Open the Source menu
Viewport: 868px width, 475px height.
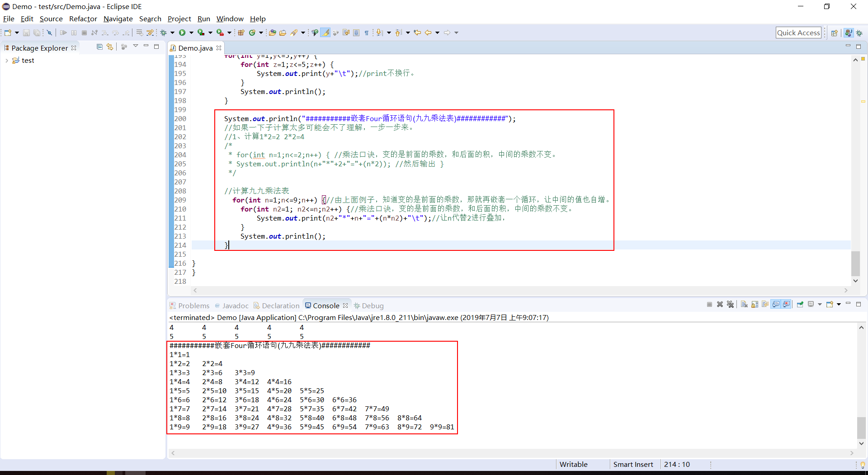pos(51,19)
